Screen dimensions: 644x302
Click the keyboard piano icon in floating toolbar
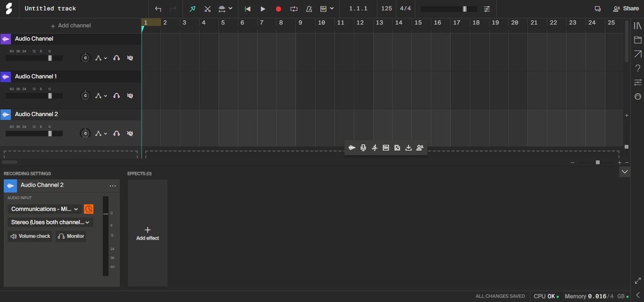pyautogui.click(x=386, y=147)
